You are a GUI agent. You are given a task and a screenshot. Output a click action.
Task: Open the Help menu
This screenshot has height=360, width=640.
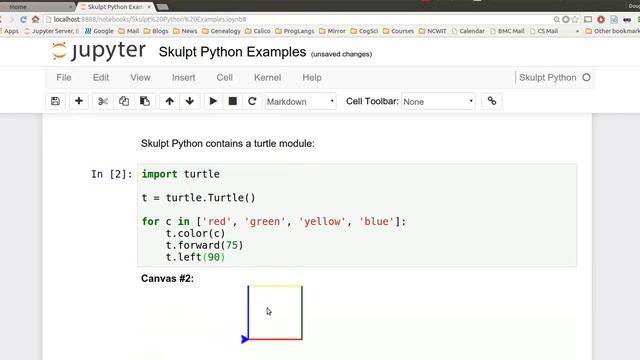point(312,78)
